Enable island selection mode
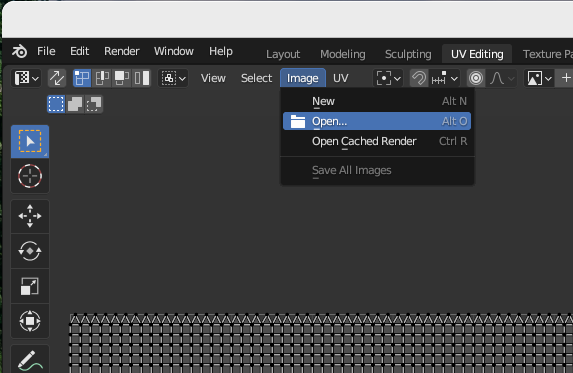This screenshot has width=573, height=373. pos(142,78)
